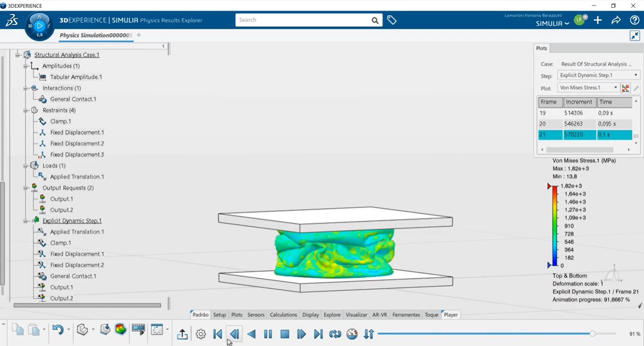Click the Increment column header
The image size is (644, 346).
click(x=580, y=102)
